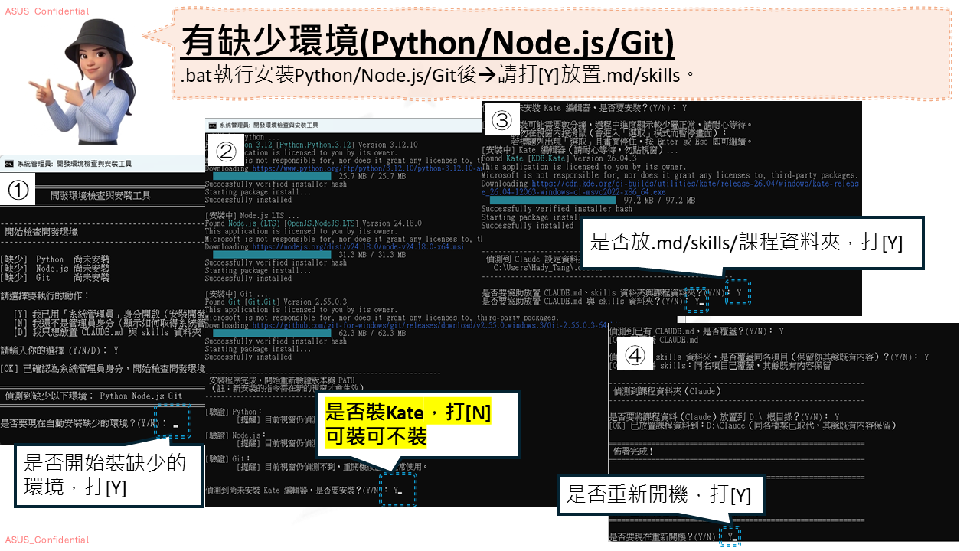Click the '偵測到課程資料夾 (Claude)' line
The image size is (980, 551).
(x=666, y=391)
